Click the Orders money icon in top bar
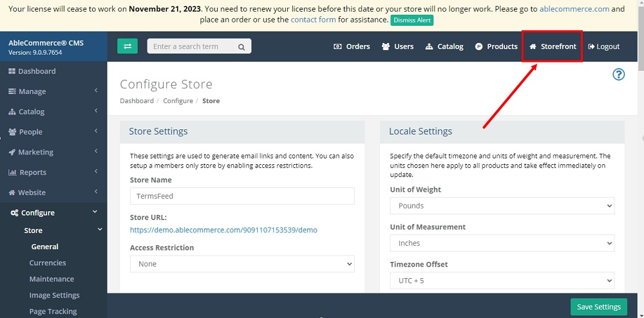644x318 pixels. (337, 46)
